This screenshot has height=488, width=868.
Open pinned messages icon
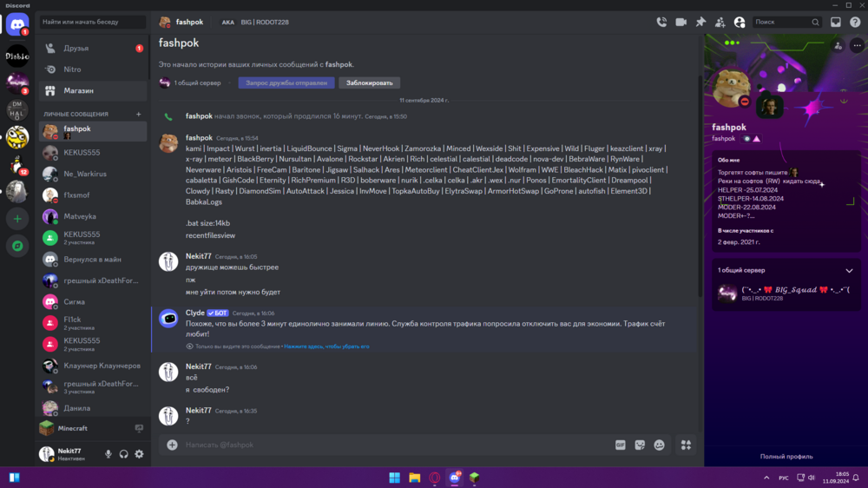tap(700, 23)
